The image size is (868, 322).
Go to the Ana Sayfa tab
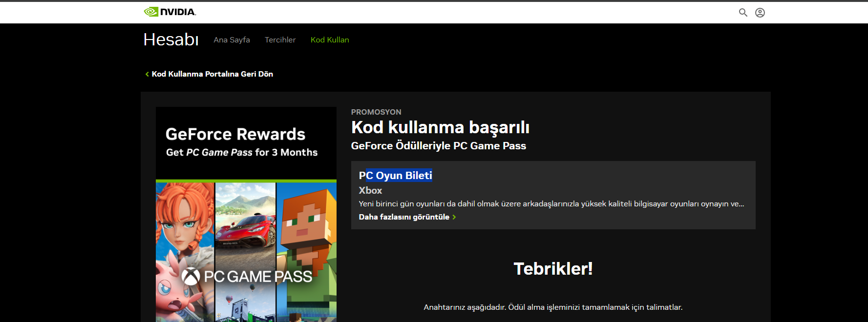pyautogui.click(x=232, y=40)
